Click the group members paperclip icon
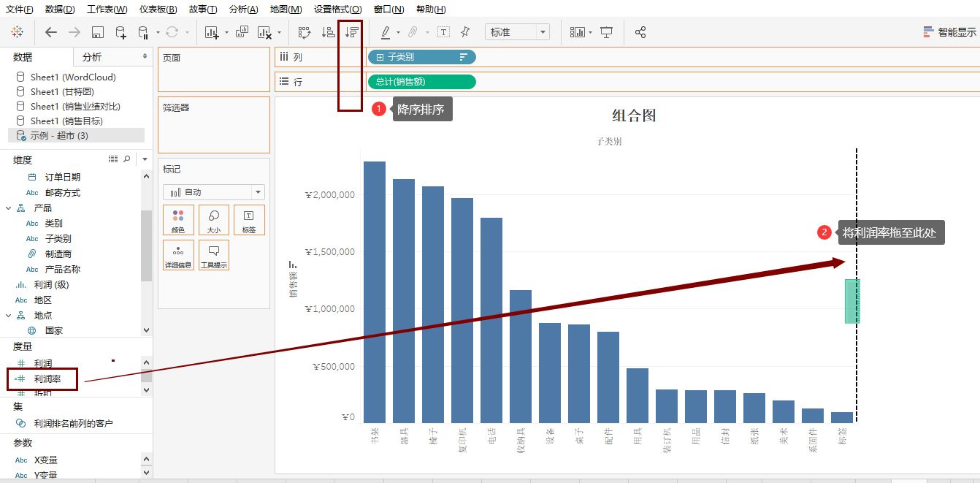 413,32
